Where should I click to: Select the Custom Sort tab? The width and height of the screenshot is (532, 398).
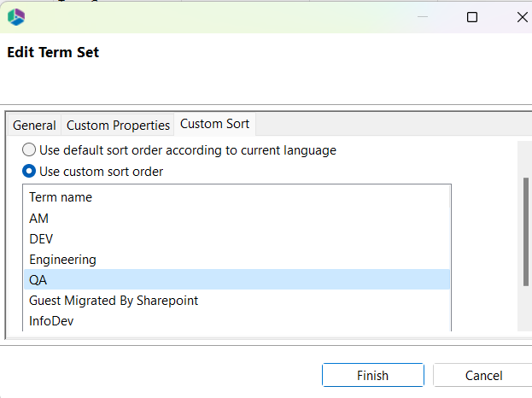click(x=214, y=125)
